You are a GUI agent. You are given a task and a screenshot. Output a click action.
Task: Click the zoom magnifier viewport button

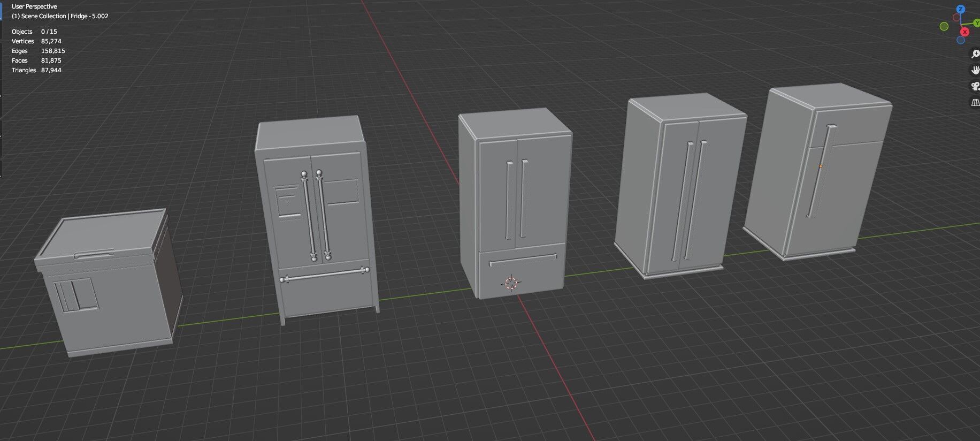coord(975,54)
